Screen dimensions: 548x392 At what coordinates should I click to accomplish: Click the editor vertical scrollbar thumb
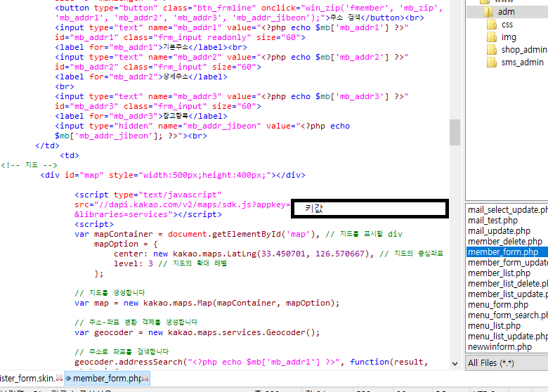tap(455, 131)
